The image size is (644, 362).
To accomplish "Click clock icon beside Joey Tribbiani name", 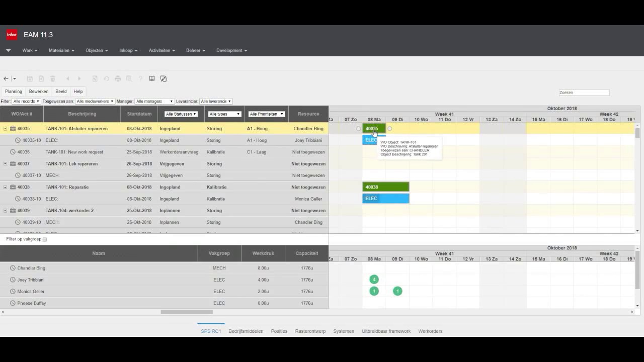I will coord(13,280).
